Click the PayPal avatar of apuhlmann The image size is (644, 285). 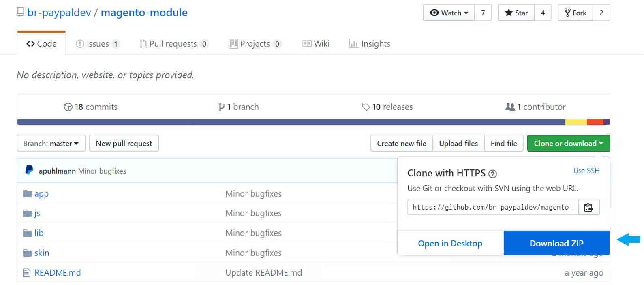29,170
